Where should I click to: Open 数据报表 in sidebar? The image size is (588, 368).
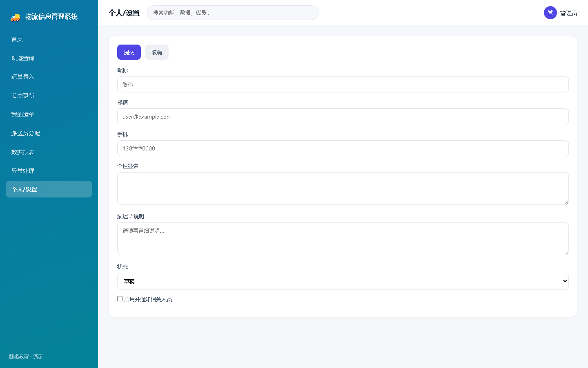(x=49, y=152)
